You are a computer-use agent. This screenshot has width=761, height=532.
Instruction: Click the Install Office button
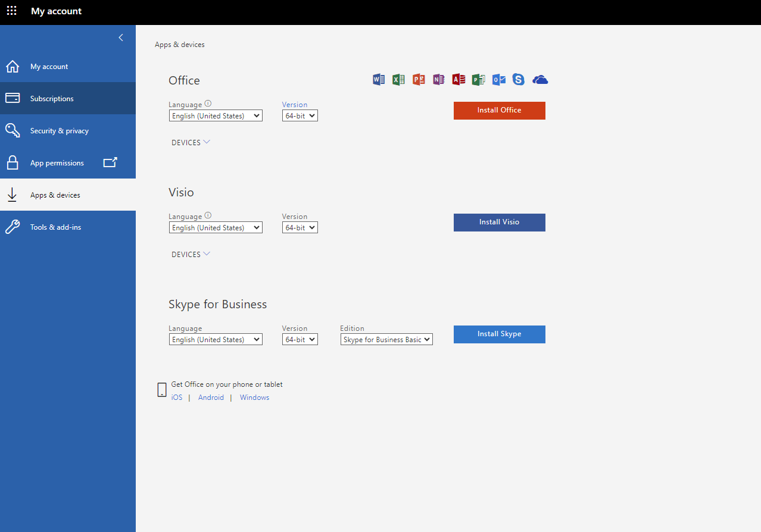click(x=500, y=111)
